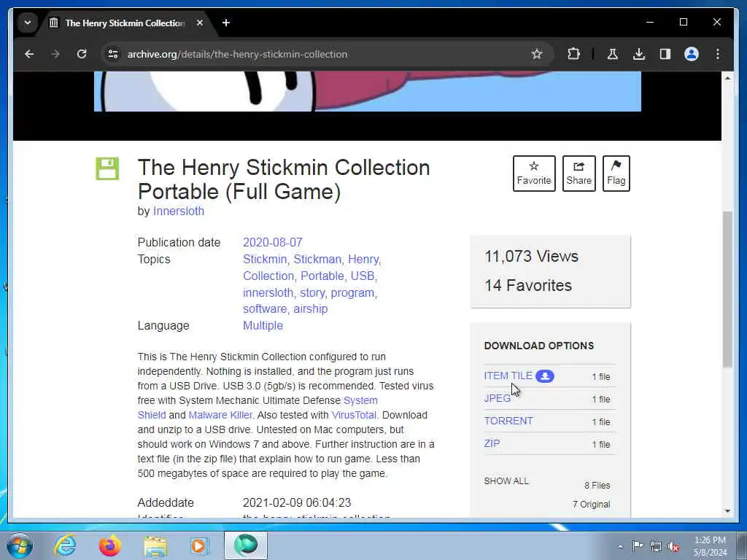The height and width of the screenshot is (560, 747).
Task: Click the vertical scrollbar thumb
Action: (x=727, y=289)
